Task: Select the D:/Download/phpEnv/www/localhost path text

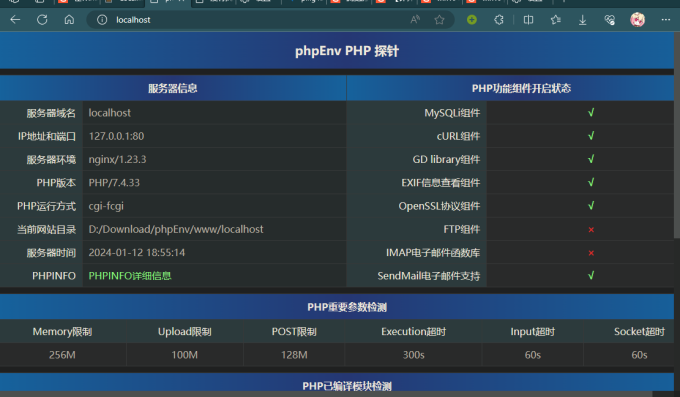Action: [176, 229]
